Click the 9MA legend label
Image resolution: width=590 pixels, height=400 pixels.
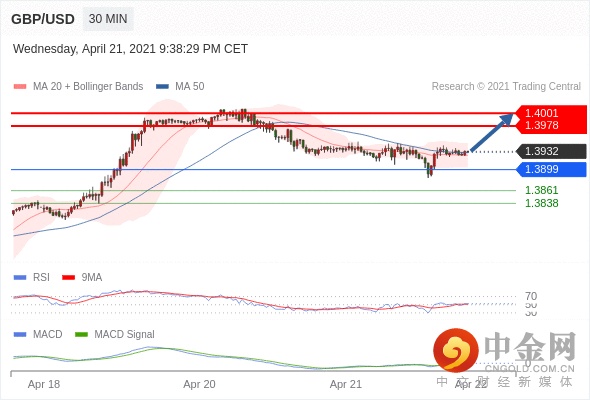[92, 278]
